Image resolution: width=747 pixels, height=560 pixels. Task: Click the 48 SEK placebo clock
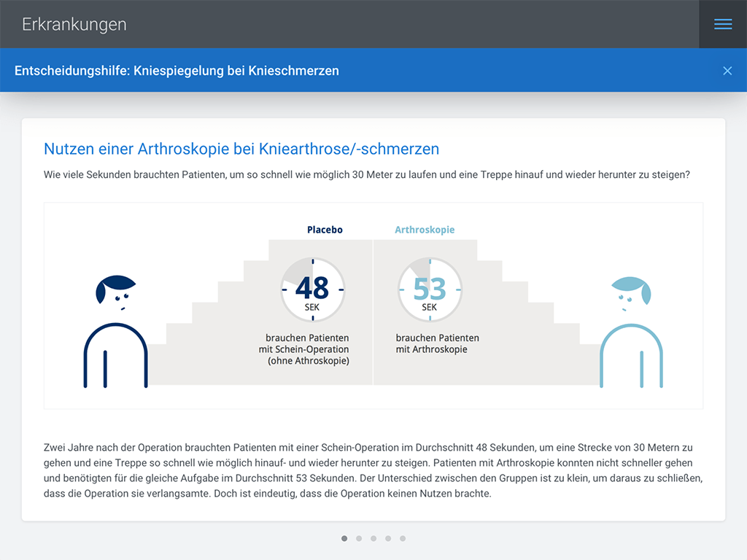pyautogui.click(x=312, y=290)
